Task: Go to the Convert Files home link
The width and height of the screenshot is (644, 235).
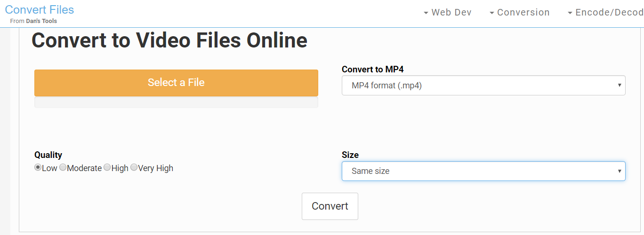Action: [40, 9]
